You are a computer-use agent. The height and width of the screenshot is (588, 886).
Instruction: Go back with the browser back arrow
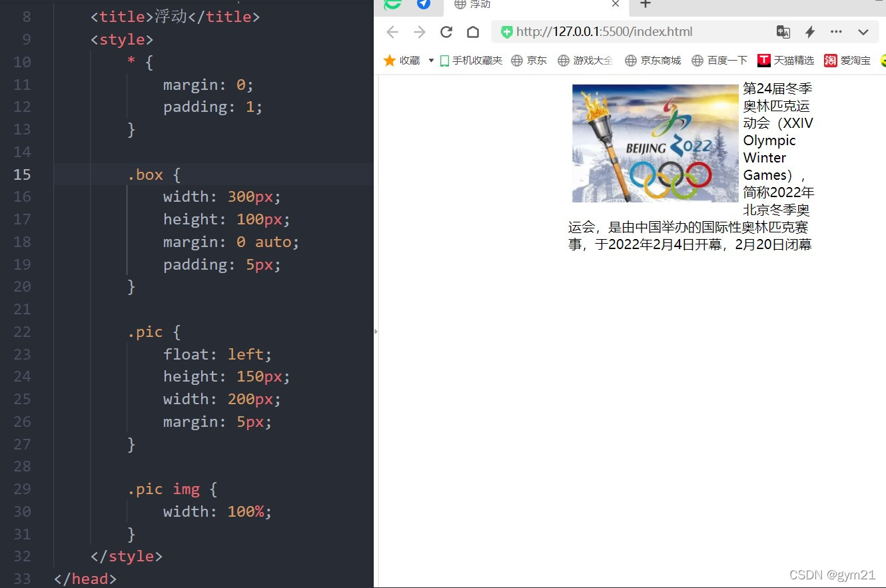click(392, 32)
